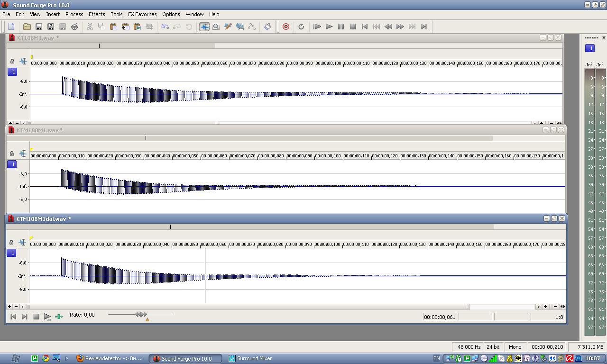Click the Save icon in the toolbar
The width and height of the screenshot is (607, 364).
click(x=39, y=27)
